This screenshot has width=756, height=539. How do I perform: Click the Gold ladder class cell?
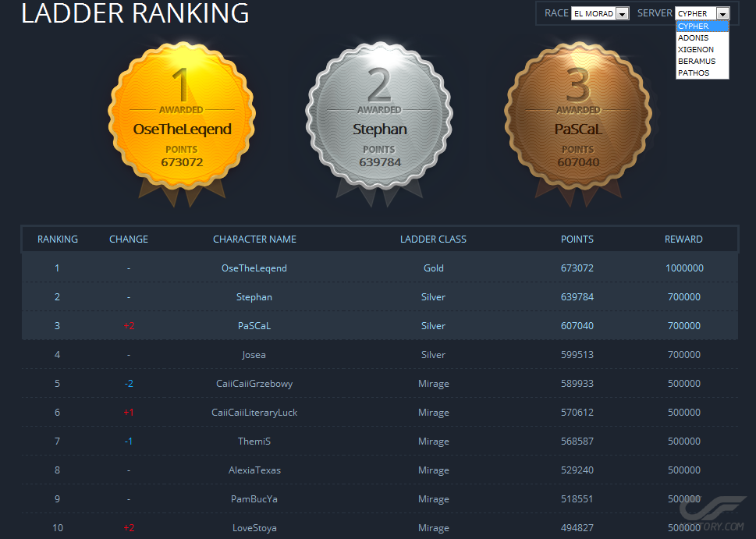click(434, 268)
